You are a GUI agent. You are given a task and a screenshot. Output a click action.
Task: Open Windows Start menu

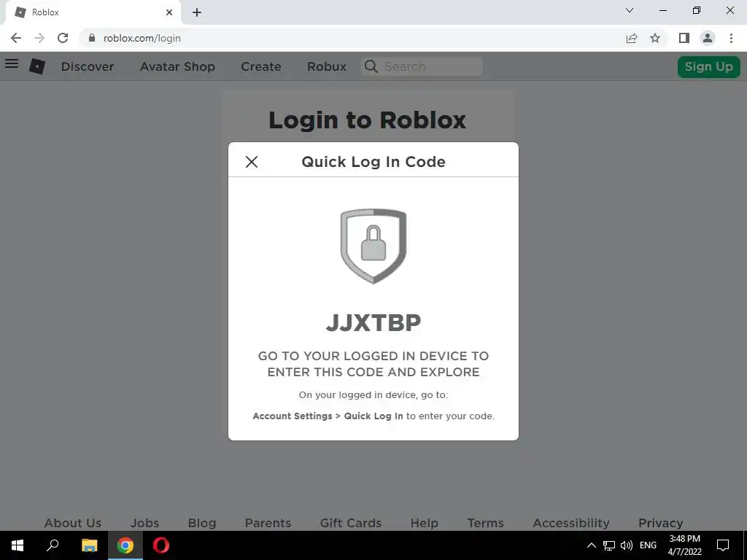tap(18, 545)
